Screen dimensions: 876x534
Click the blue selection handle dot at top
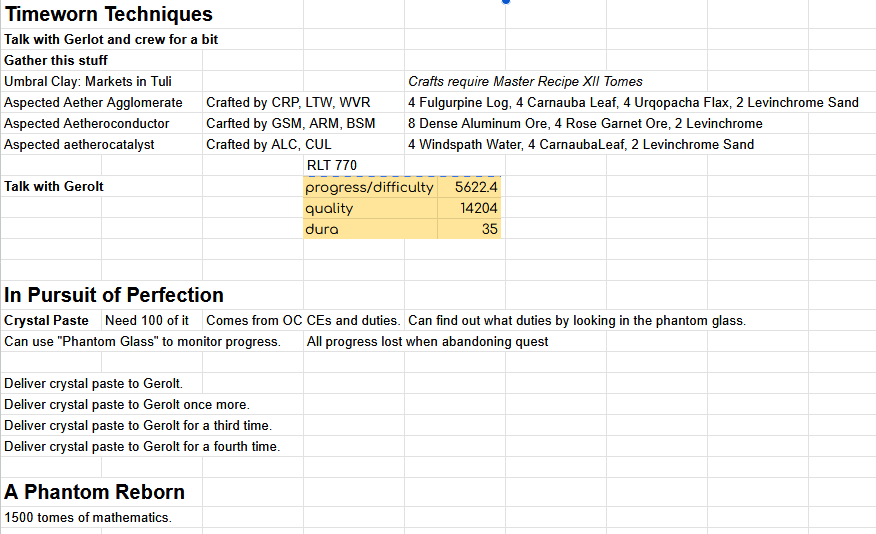click(506, 2)
